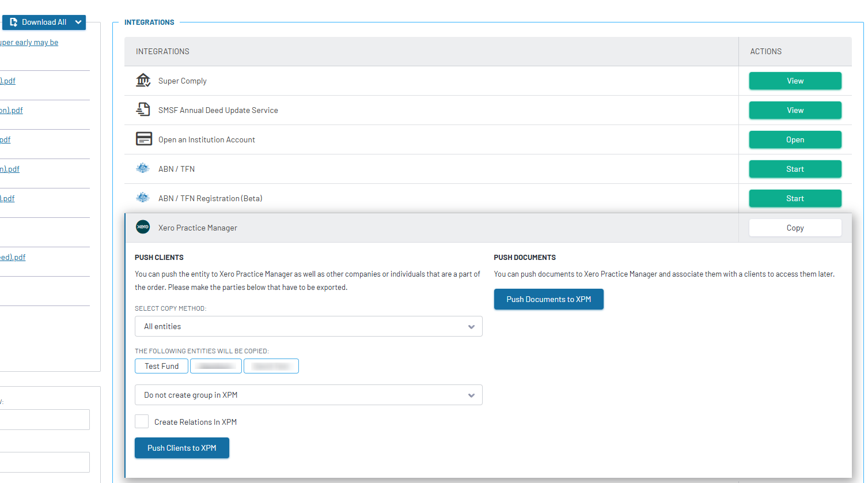Click the 'Super Comply' row label
This screenshot has height=483, width=868.
183,81
